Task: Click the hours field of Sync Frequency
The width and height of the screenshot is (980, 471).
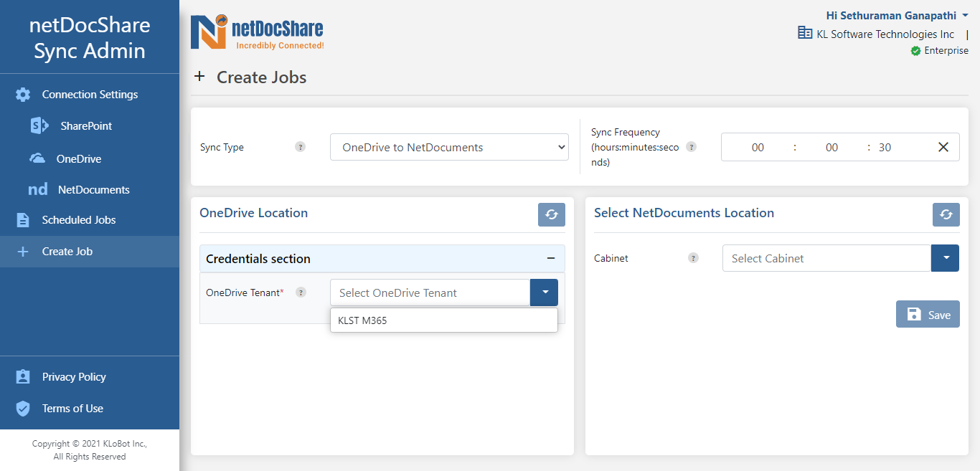Action: click(x=758, y=147)
